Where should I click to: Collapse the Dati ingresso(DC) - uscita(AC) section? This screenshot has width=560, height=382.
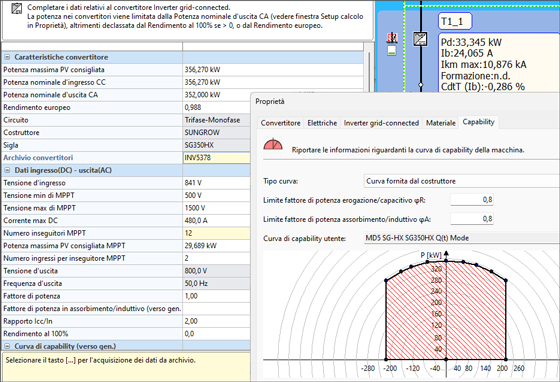pos(7,170)
